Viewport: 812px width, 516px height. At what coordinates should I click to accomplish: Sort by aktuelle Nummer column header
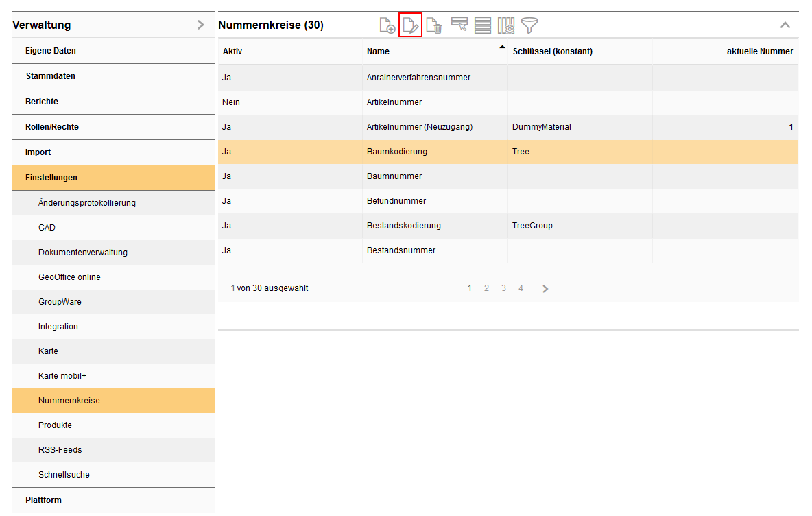click(x=759, y=51)
